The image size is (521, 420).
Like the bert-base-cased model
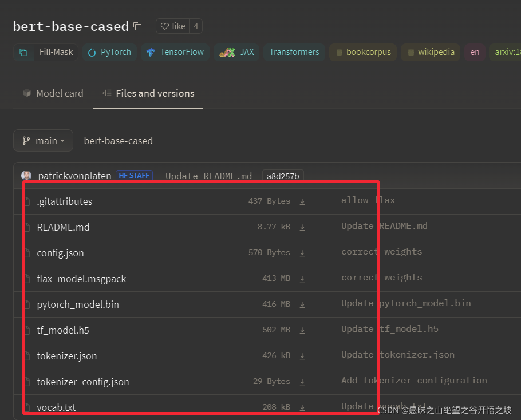click(173, 26)
